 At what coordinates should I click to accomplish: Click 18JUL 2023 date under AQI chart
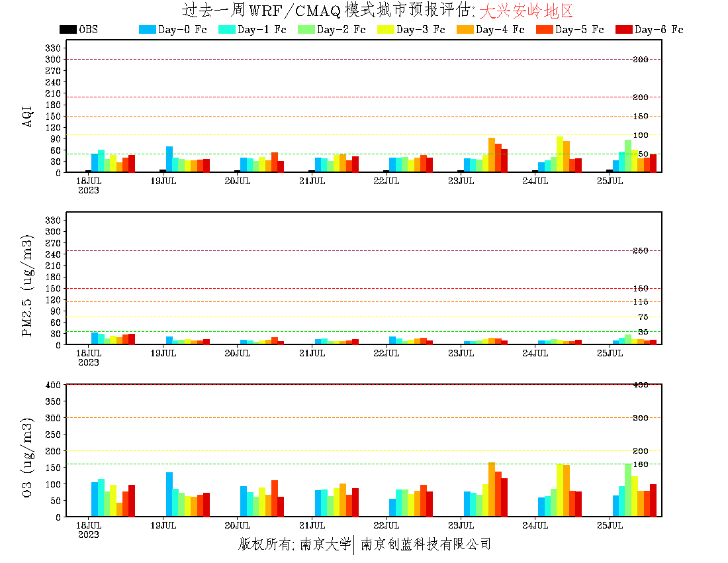pos(89,185)
